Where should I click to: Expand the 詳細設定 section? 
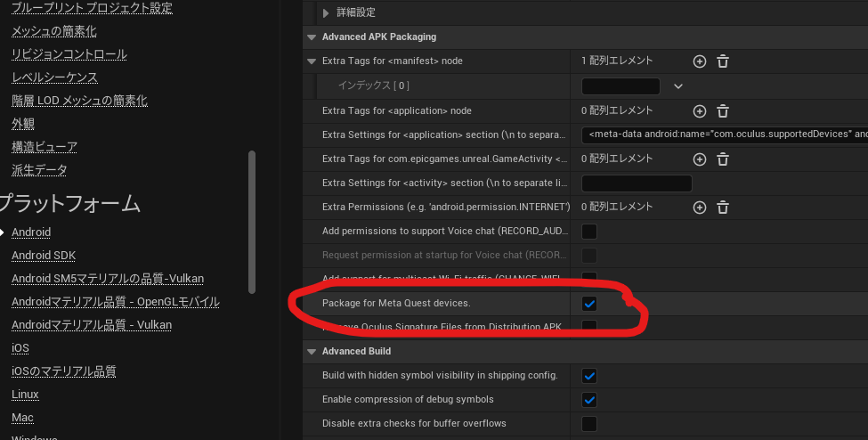(x=326, y=12)
